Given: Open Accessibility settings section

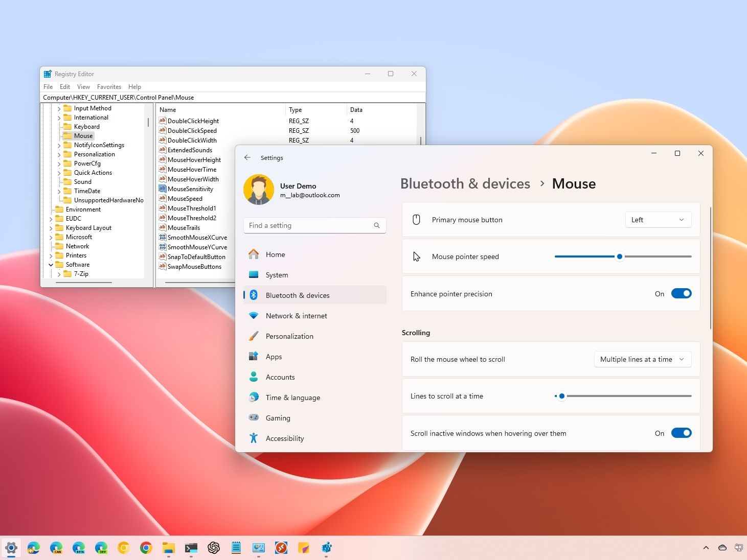Looking at the screenshot, I should [284, 438].
